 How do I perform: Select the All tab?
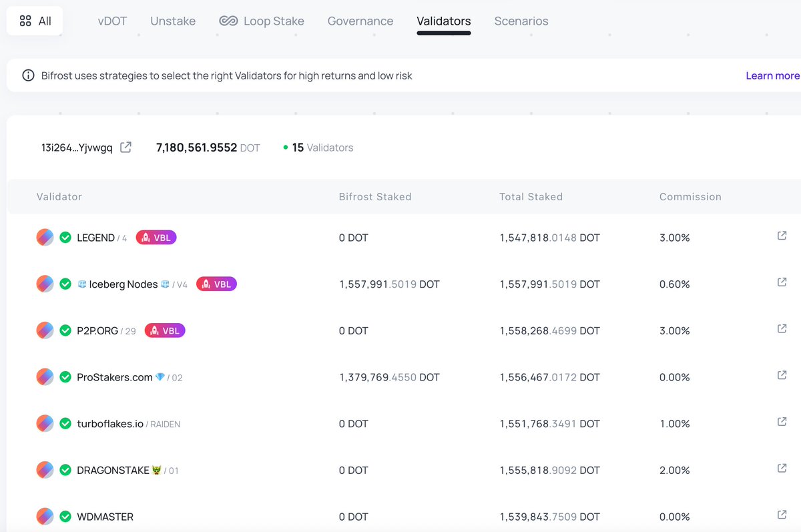click(35, 21)
